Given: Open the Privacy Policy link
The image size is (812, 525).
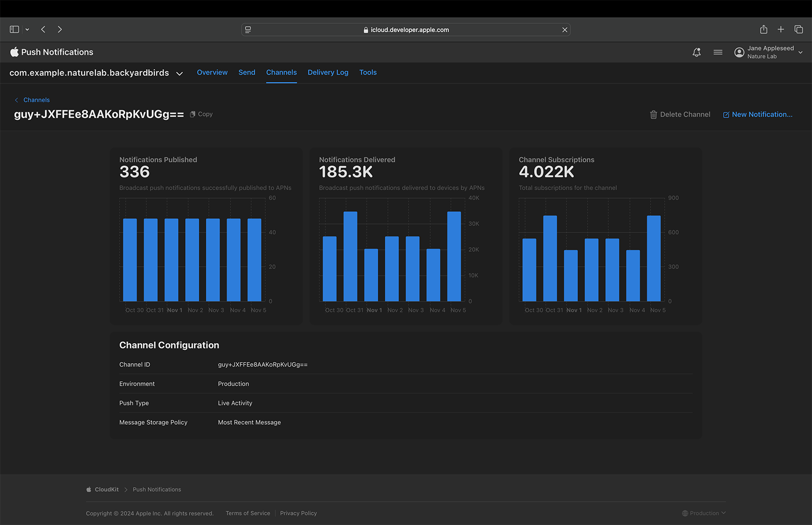Looking at the screenshot, I should coord(298,513).
